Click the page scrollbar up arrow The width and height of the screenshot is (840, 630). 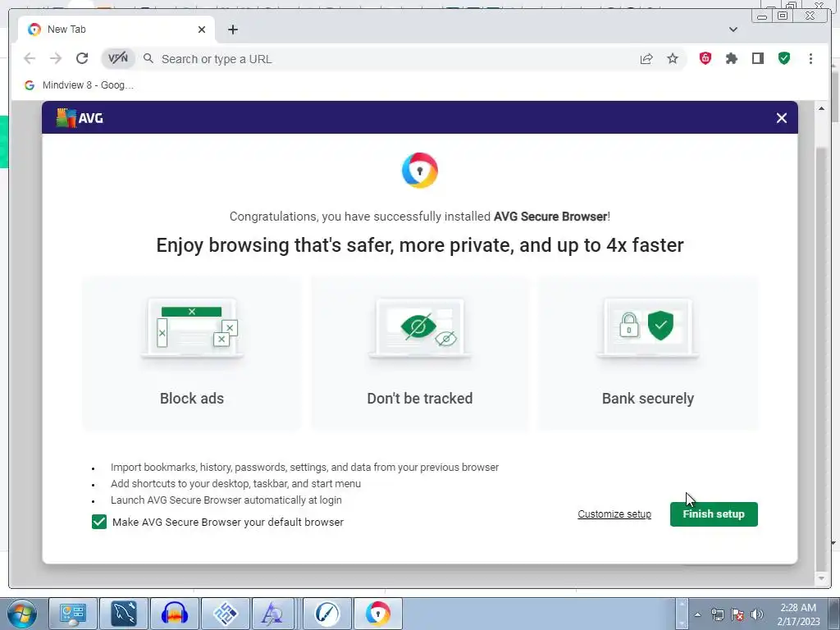(821, 109)
